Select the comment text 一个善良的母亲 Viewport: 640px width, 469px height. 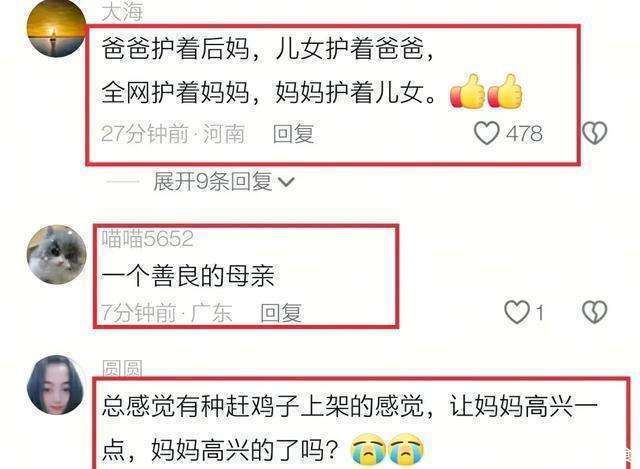(188, 276)
